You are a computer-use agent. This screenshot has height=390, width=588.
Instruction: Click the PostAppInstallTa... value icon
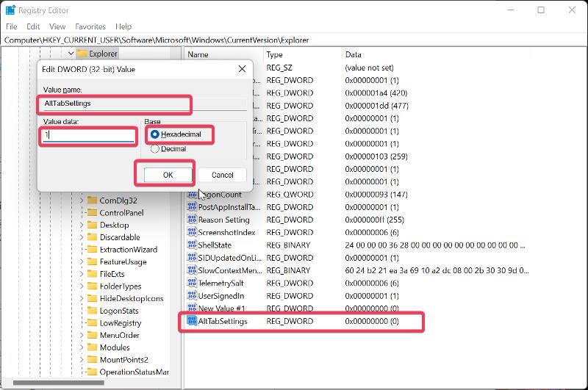click(192, 207)
